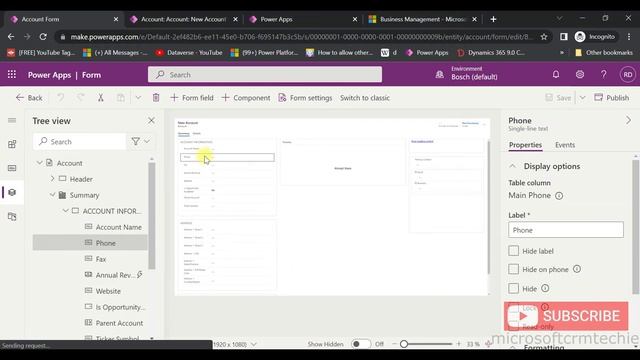Open the Components pane icon in left rail
Viewport: 640px width, 360px height.
tap(12, 144)
